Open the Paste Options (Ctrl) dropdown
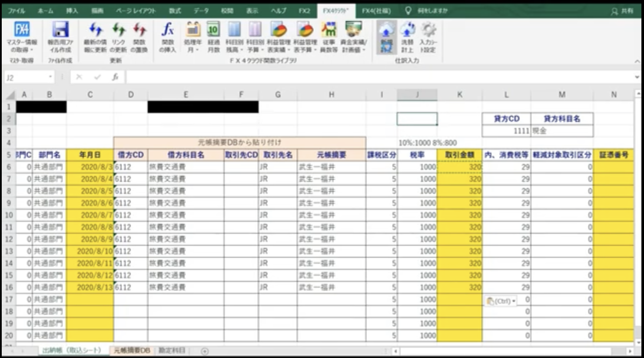The image size is (644, 358). (501, 301)
